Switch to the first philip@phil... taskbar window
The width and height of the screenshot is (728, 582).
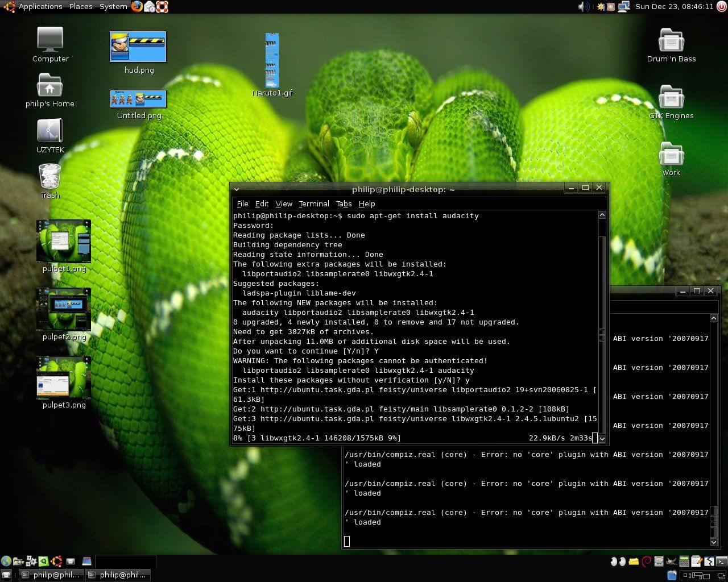[x=51, y=575]
